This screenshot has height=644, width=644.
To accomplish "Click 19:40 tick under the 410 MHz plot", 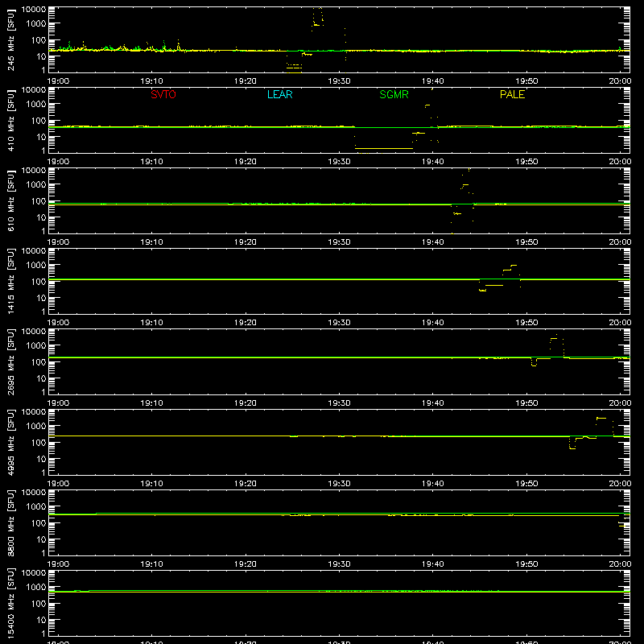I will [433, 162].
